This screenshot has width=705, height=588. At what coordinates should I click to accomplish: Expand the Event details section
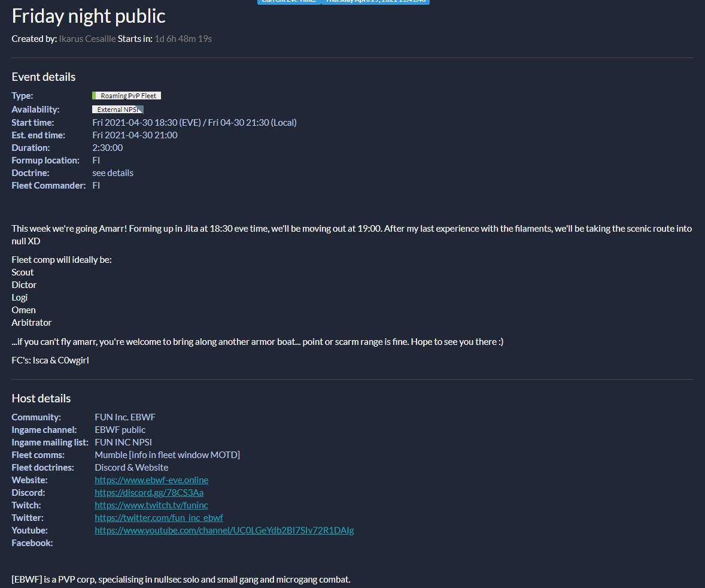click(43, 77)
